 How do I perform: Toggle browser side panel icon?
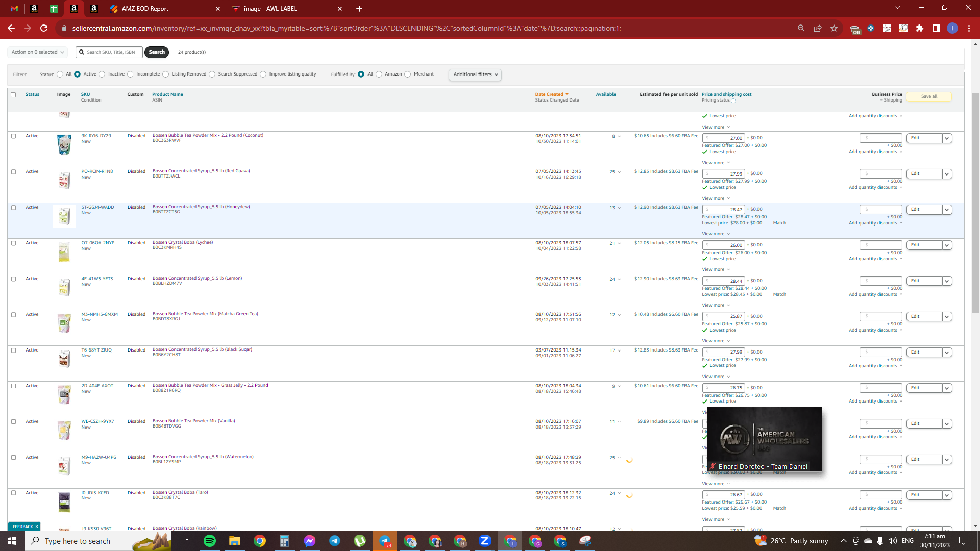click(936, 28)
